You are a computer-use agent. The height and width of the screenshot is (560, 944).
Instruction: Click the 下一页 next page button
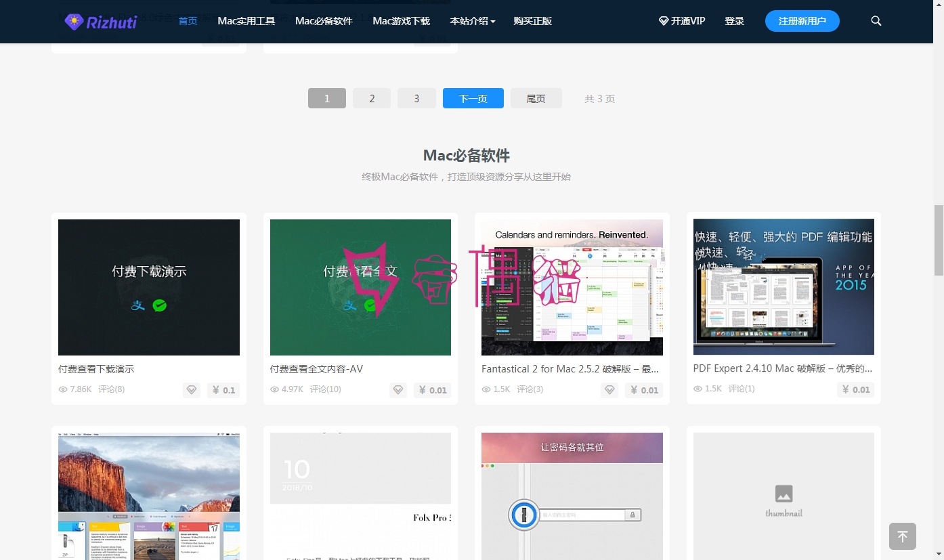(x=473, y=98)
